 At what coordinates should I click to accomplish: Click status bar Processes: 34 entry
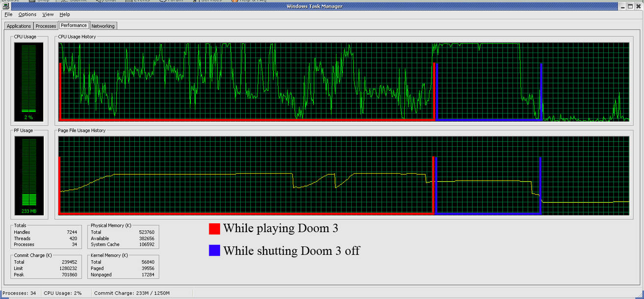(x=19, y=293)
